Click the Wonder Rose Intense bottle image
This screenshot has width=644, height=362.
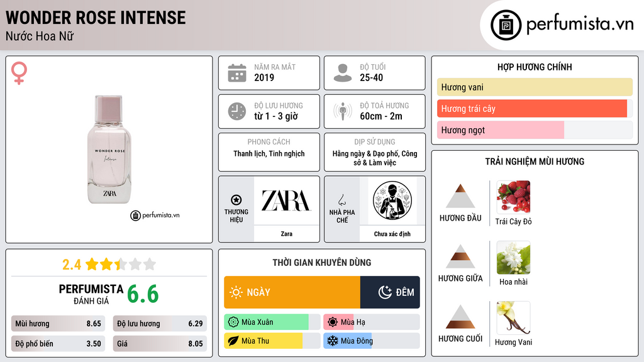109,149
